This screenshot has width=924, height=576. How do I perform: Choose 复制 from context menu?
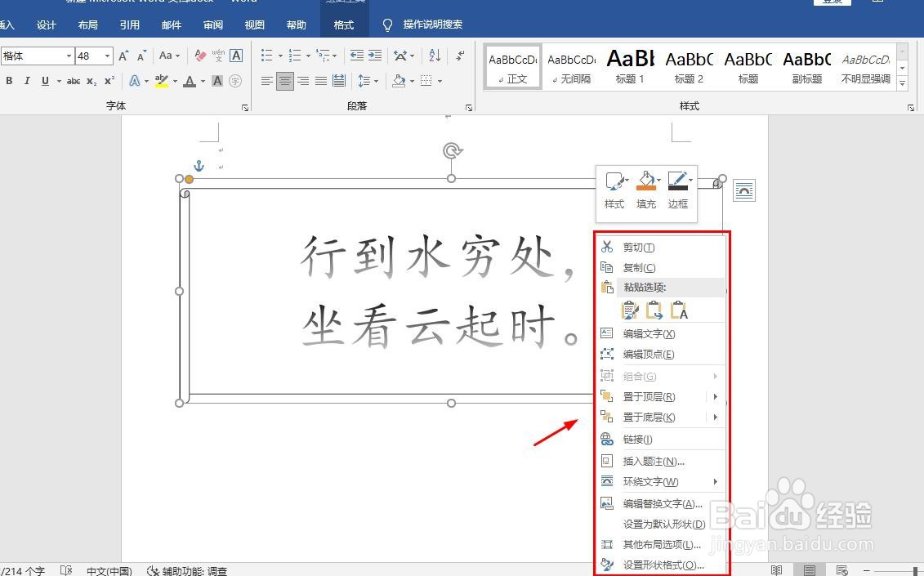click(661, 268)
